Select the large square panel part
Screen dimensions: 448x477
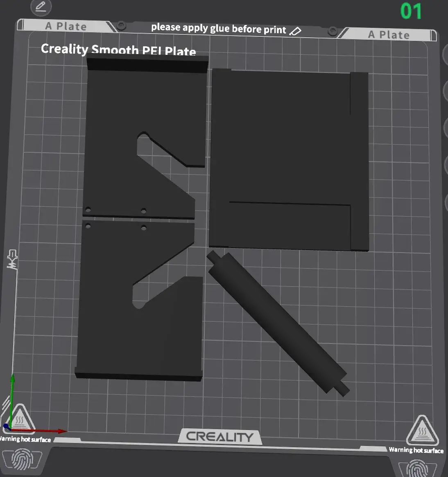(x=289, y=160)
